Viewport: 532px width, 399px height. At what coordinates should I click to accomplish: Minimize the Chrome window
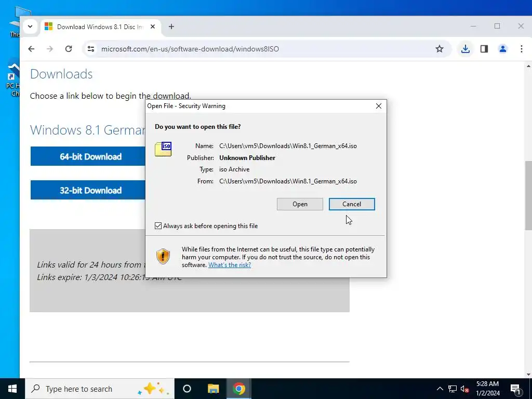[473, 26]
